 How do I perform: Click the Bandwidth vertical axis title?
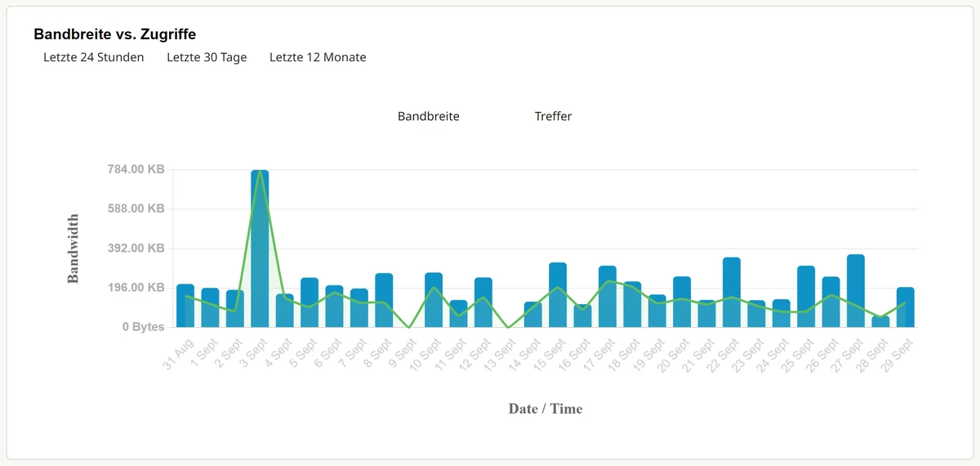[73, 249]
